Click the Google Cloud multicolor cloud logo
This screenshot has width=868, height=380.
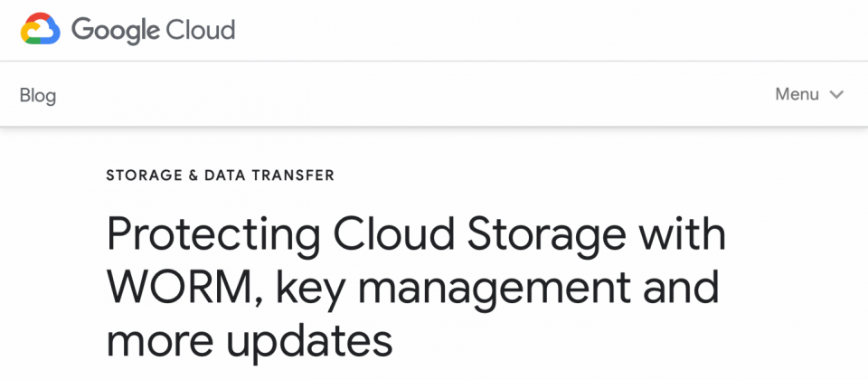[x=41, y=29]
